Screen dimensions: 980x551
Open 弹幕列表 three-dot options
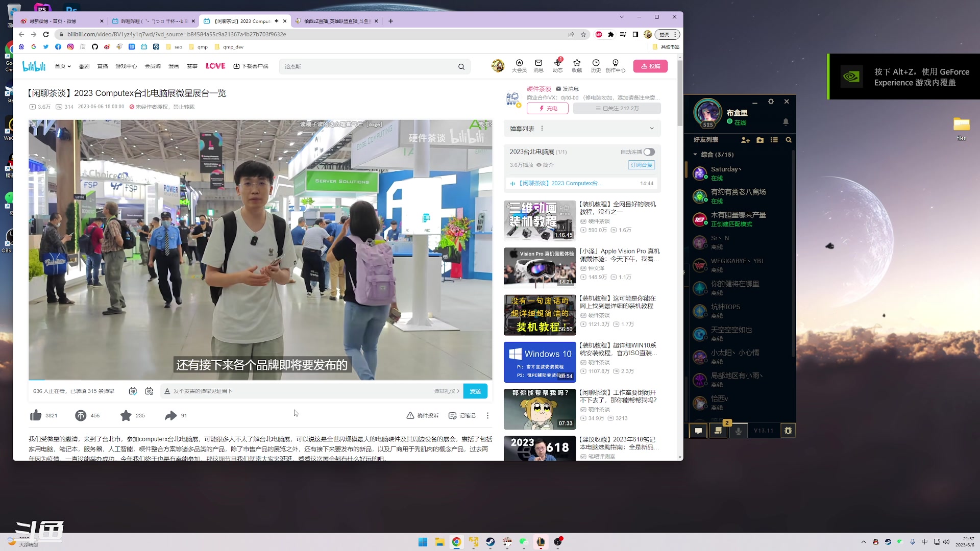(542, 129)
